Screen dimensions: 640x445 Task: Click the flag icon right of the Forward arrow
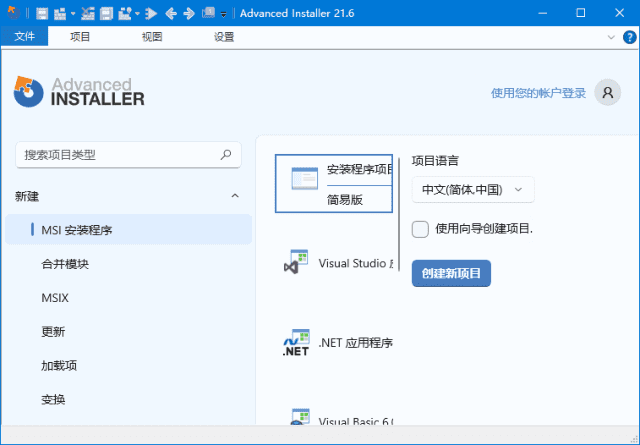tap(208, 13)
